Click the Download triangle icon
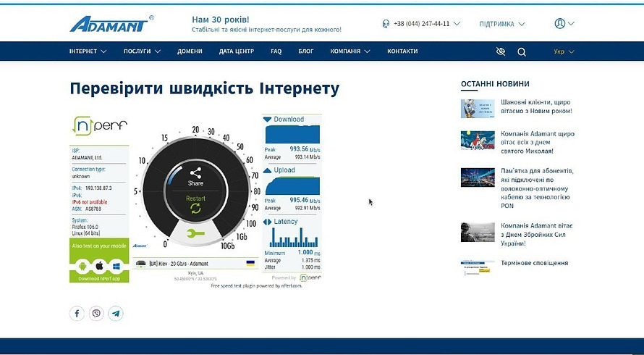The width and height of the screenshot is (644, 355). tap(268, 120)
